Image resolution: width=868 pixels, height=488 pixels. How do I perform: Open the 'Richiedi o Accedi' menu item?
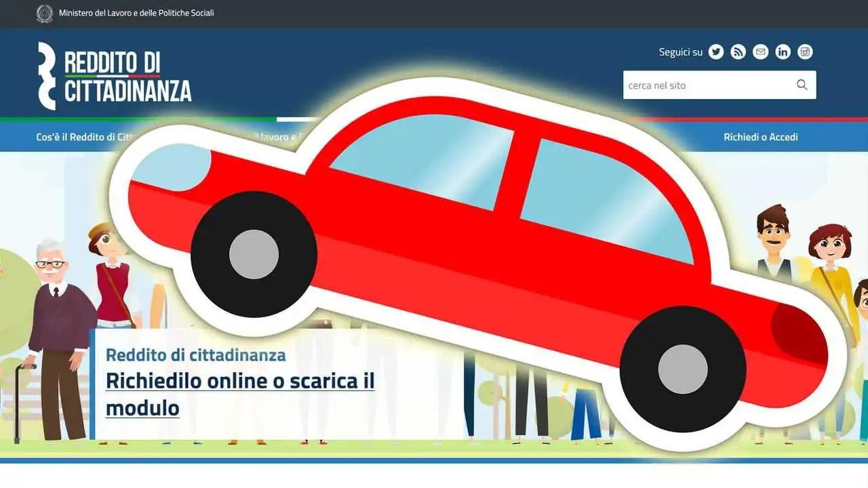(761, 137)
